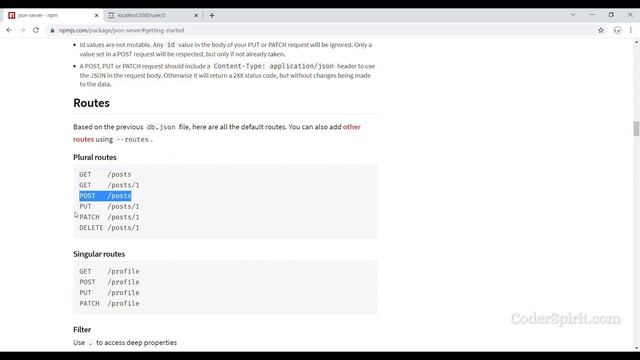This screenshot has width=640, height=360.
Task: Open the browser profile avatar icon
Action: click(617, 30)
